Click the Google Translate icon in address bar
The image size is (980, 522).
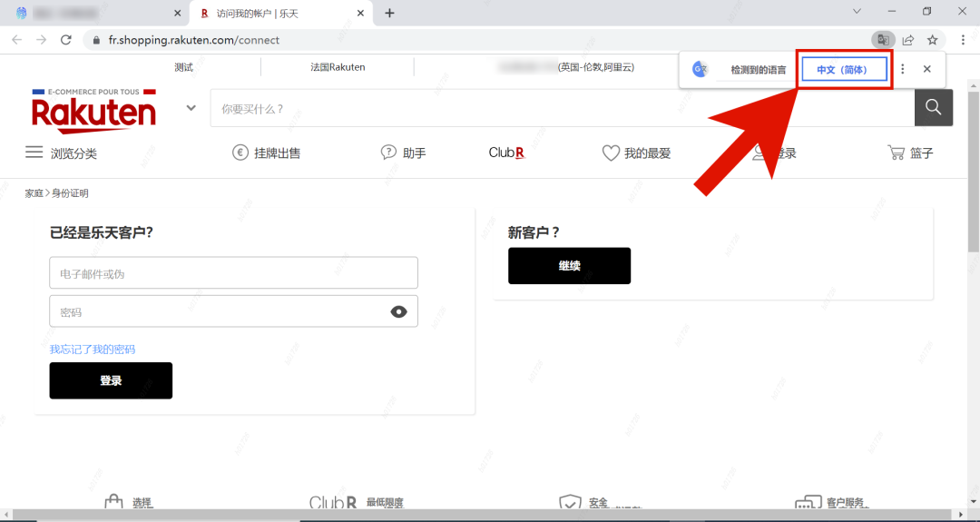click(883, 40)
